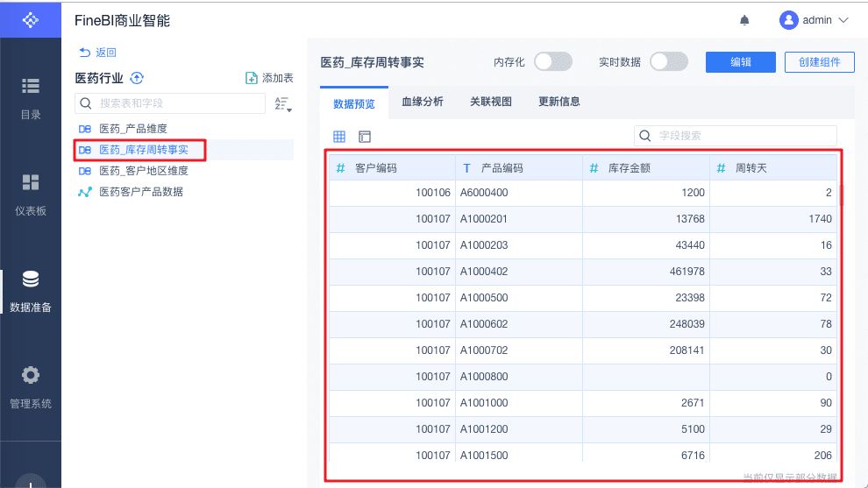The width and height of the screenshot is (868, 488).
Task: Toggle the 内存化 switch
Action: (553, 61)
